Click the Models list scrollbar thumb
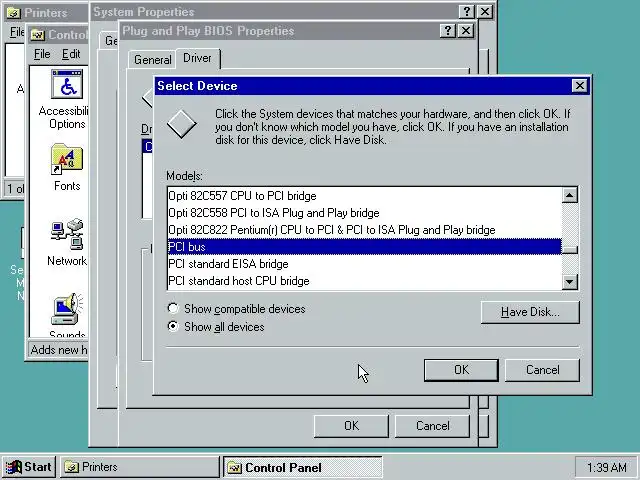640x480 pixels. 569,250
